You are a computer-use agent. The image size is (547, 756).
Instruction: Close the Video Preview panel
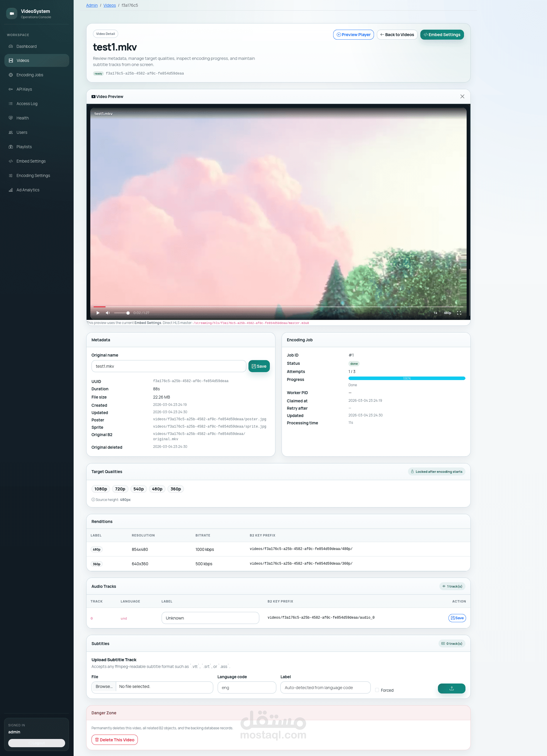click(x=463, y=97)
